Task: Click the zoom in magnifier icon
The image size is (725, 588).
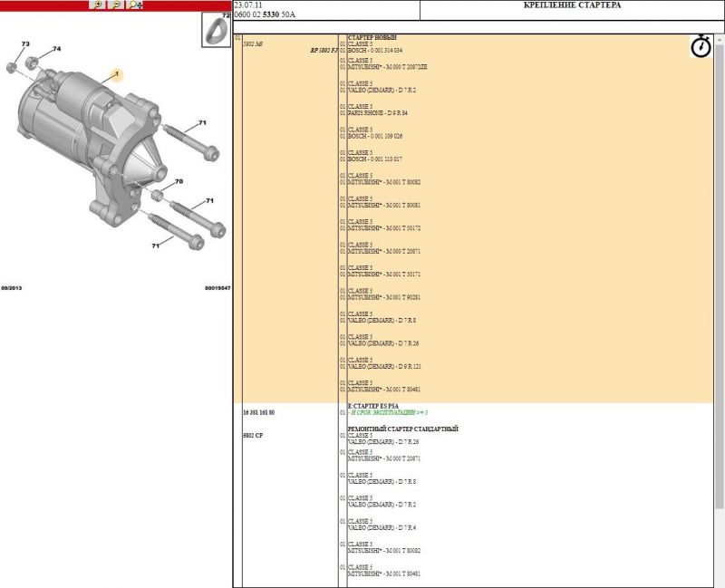Action: pos(97,5)
